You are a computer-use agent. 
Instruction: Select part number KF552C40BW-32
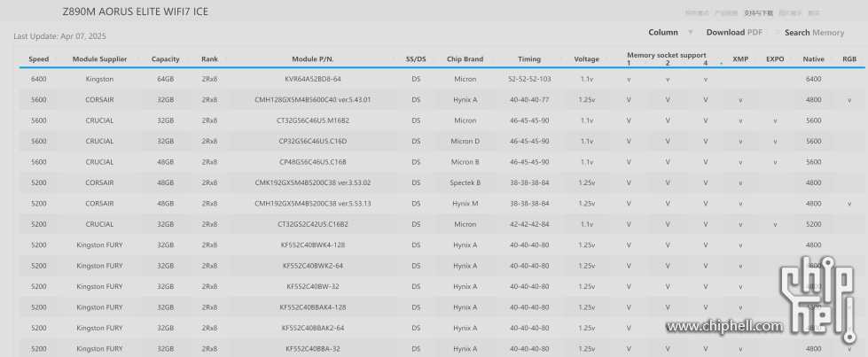point(313,287)
